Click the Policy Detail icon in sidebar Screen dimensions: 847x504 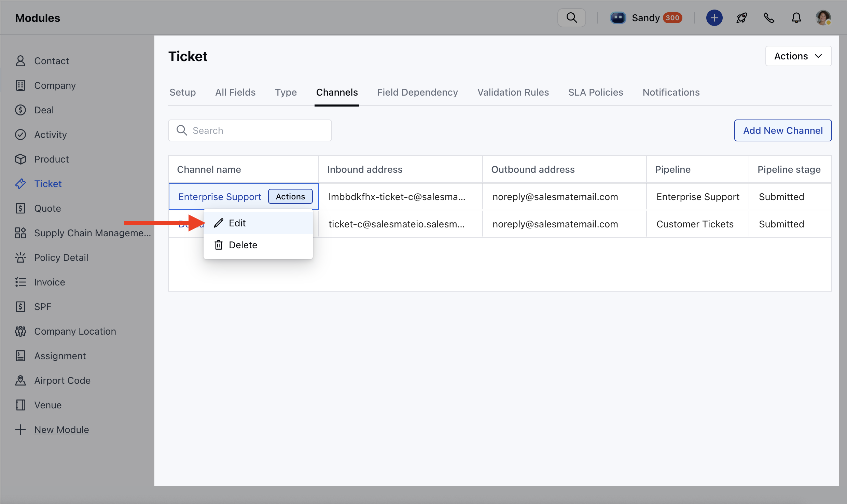coord(20,257)
